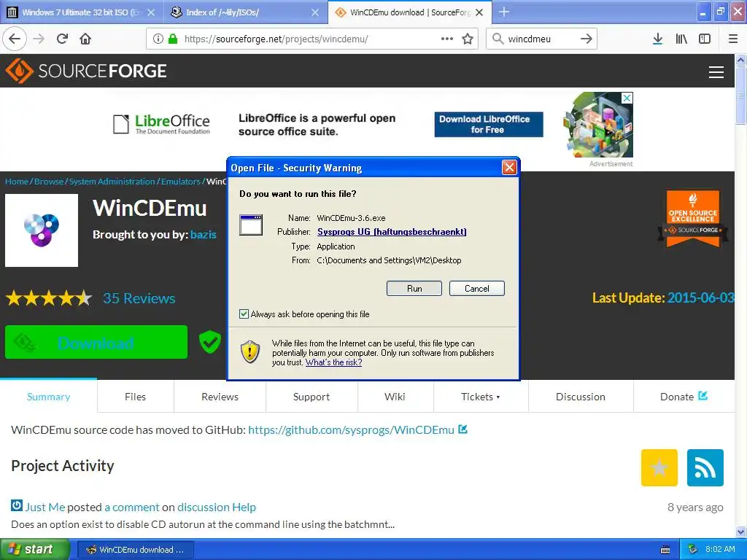Image resolution: width=747 pixels, height=560 pixels.
Task: Click System Administration in the breadcrumb
Action: (x=112, y=182)
